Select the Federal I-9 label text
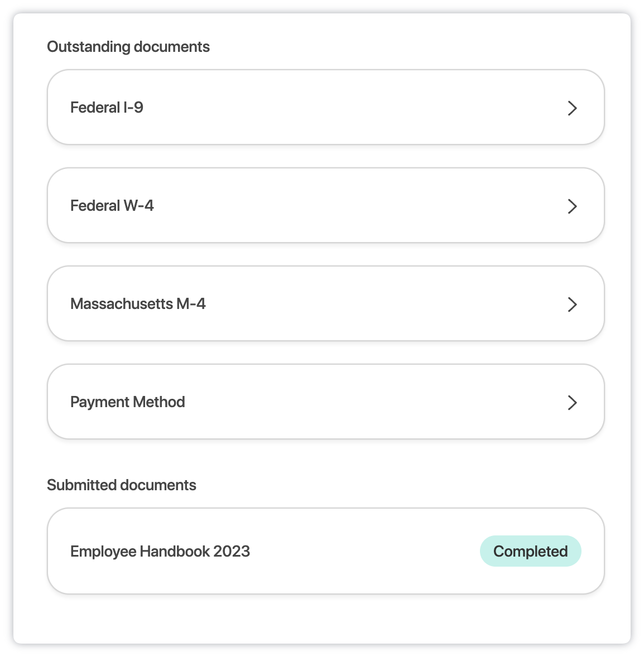Screen dimensions: 644x657 107,107
